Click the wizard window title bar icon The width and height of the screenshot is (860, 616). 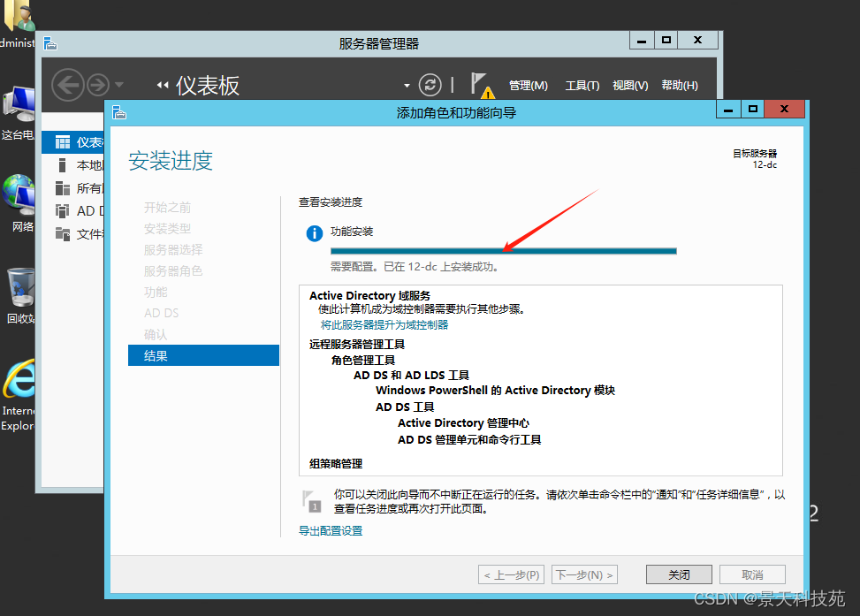pyautogui.click(x=119, y=112)
